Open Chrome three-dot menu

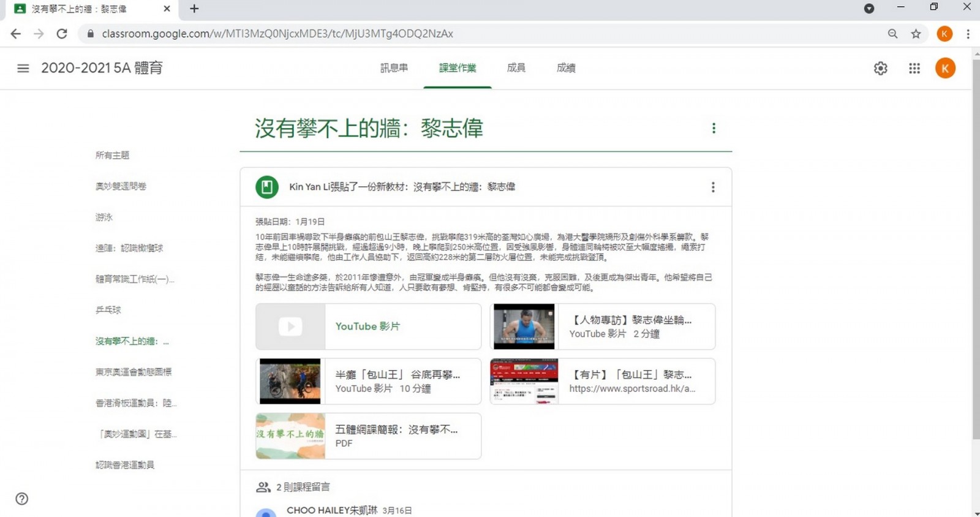coord(968,34)
